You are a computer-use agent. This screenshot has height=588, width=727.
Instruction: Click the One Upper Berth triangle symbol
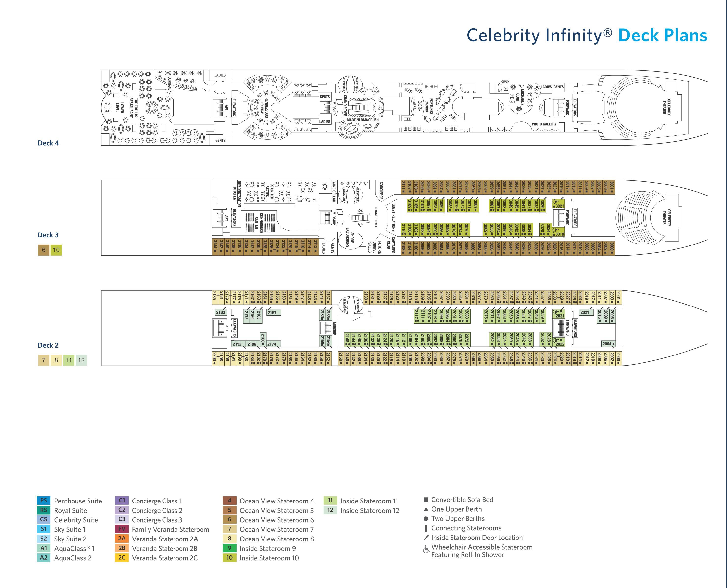(426, 509)
